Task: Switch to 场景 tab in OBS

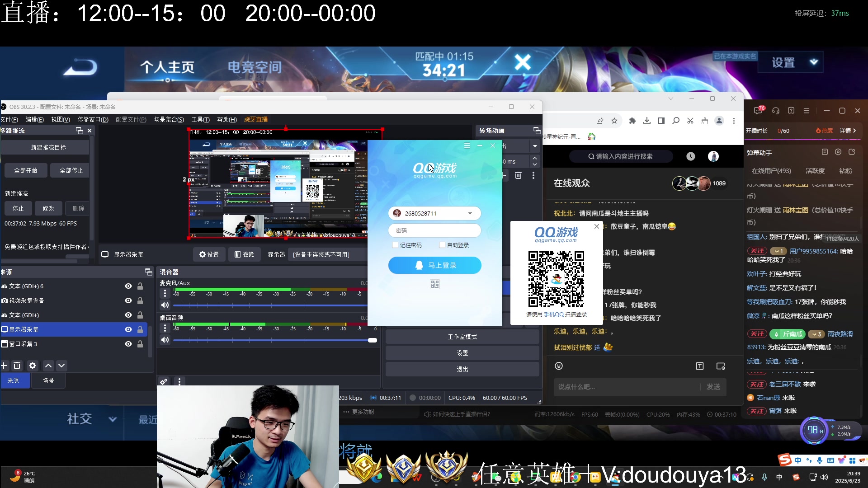Action: [x=48, y=380]
